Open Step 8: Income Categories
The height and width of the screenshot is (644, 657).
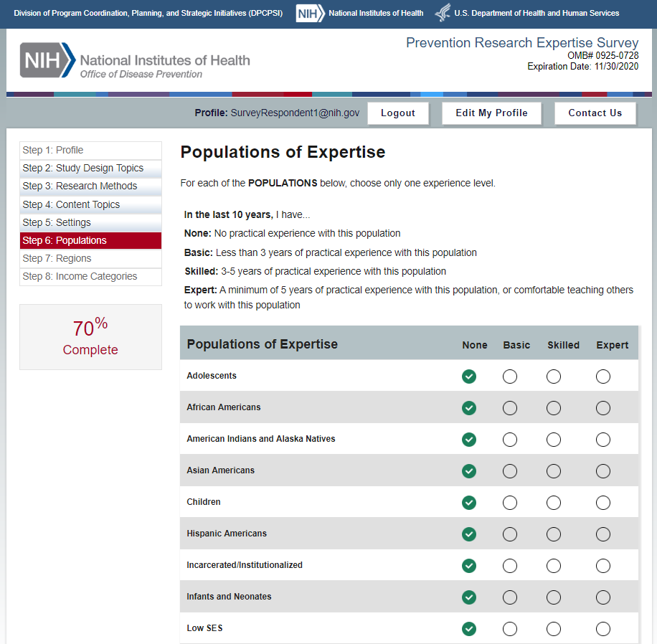[x=80, y=276]
